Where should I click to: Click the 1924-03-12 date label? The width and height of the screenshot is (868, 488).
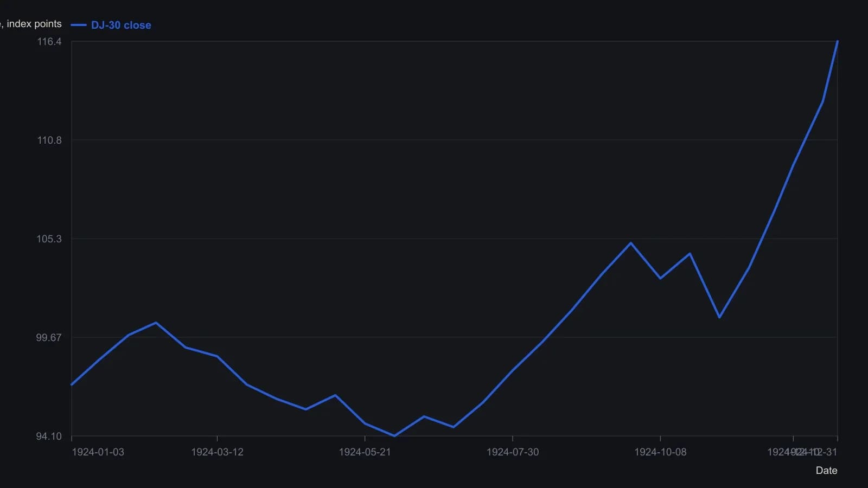coord(217,452)
